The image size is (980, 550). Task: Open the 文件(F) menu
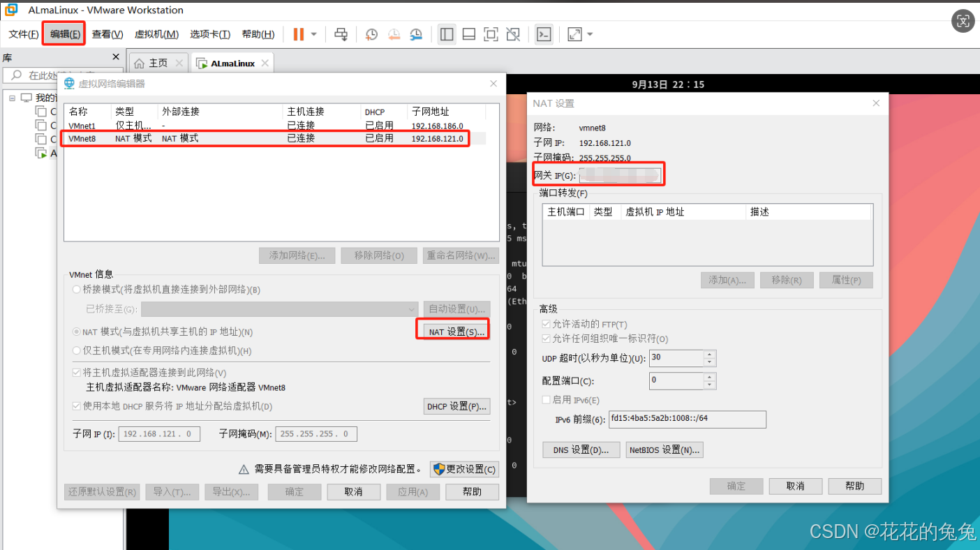24,34
